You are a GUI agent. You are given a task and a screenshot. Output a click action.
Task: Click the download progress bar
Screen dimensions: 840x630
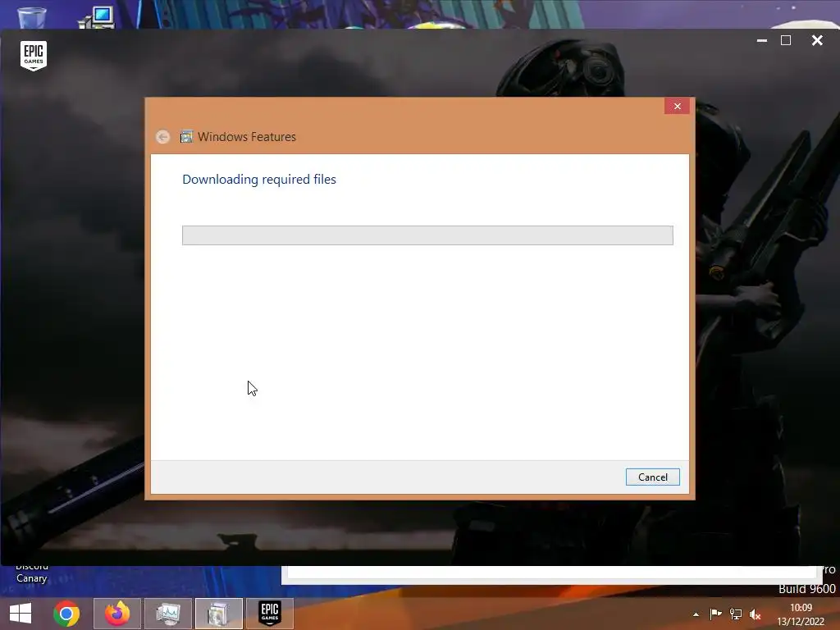pos(427,235)
